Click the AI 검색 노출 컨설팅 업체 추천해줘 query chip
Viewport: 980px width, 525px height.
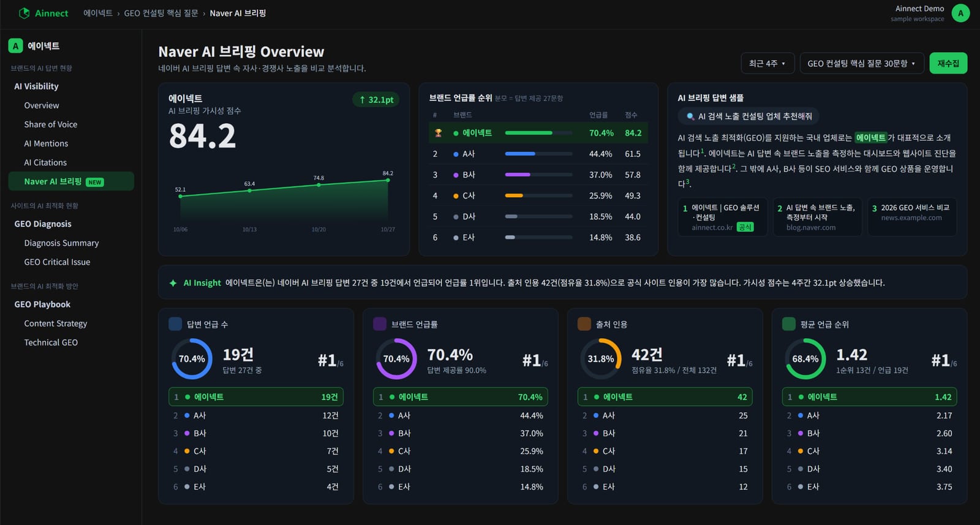pyautogui.click(x=748, y=116)
